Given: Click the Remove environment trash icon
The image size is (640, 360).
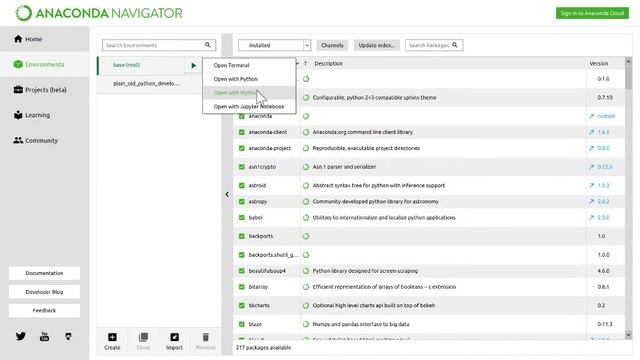Looking at the screenshot, I should click(x=205, y=337).
